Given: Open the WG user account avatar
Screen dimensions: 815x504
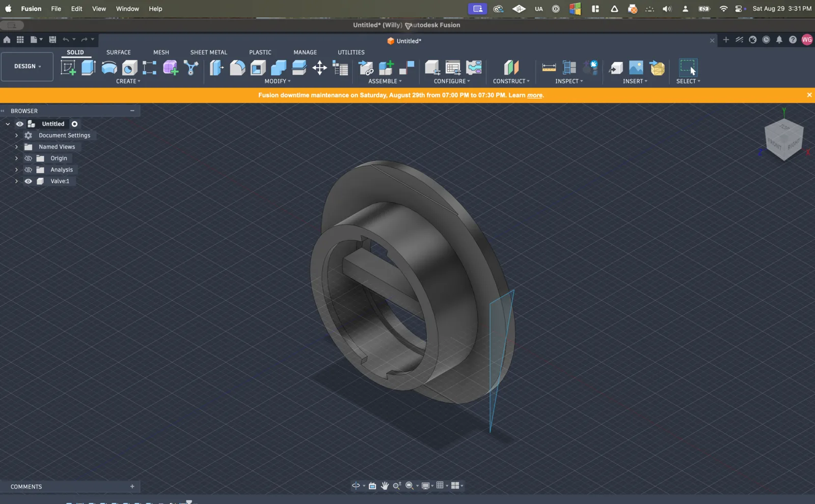Looking at the screenshot, I should click(807, 40).
